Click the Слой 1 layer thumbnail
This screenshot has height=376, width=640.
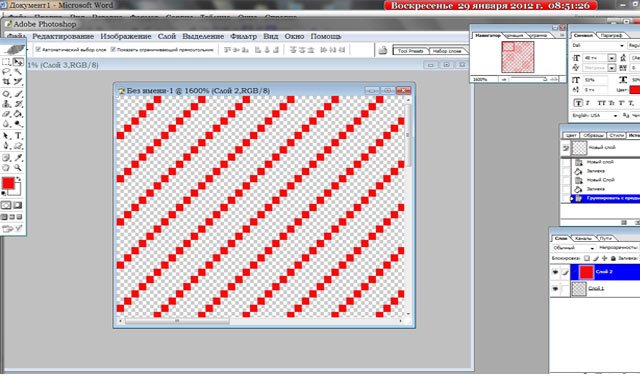coord(579,289)
